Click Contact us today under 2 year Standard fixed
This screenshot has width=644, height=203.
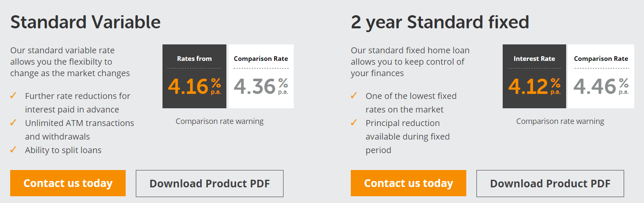[408, 183]
